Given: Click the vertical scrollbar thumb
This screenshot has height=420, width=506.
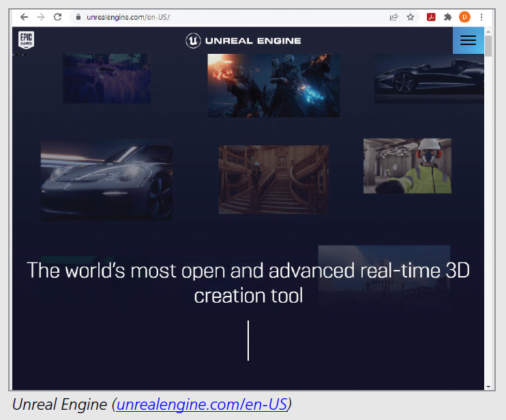Looking at the screenshot, I should coord(488,46).
